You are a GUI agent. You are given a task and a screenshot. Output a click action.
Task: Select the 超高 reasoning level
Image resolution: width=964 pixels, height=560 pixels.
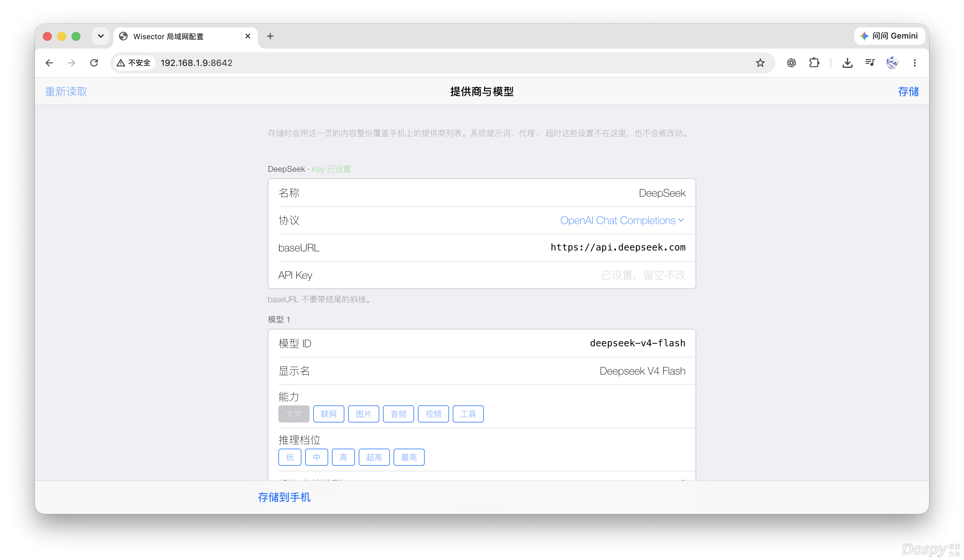tap(374, 457)
